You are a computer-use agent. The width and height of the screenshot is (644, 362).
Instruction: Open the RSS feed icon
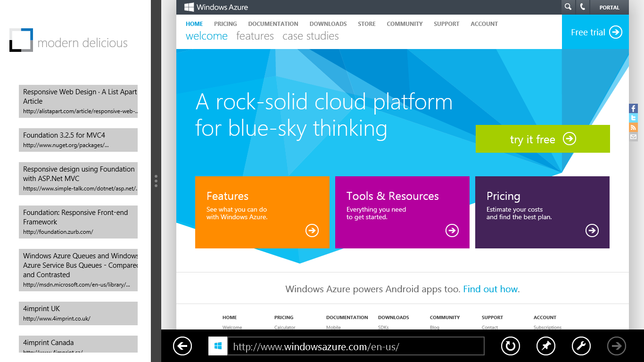coord(633,127)
